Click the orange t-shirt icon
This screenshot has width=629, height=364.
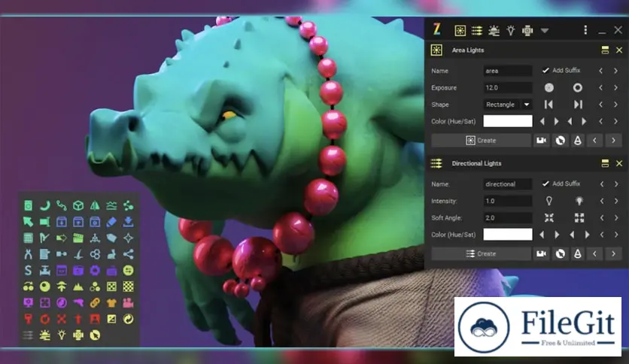pos(111,302)
